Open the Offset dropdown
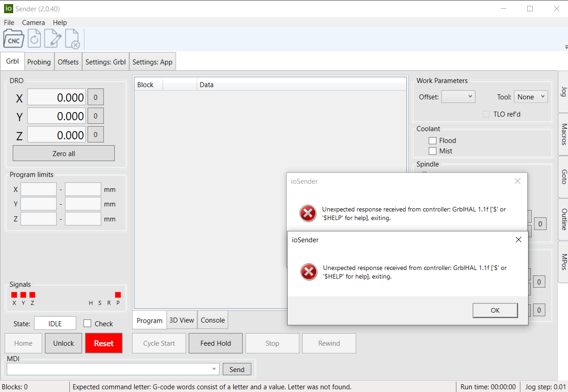Image resolution: width=568 pixels, height=392 pixels. [x=458, y=97]
